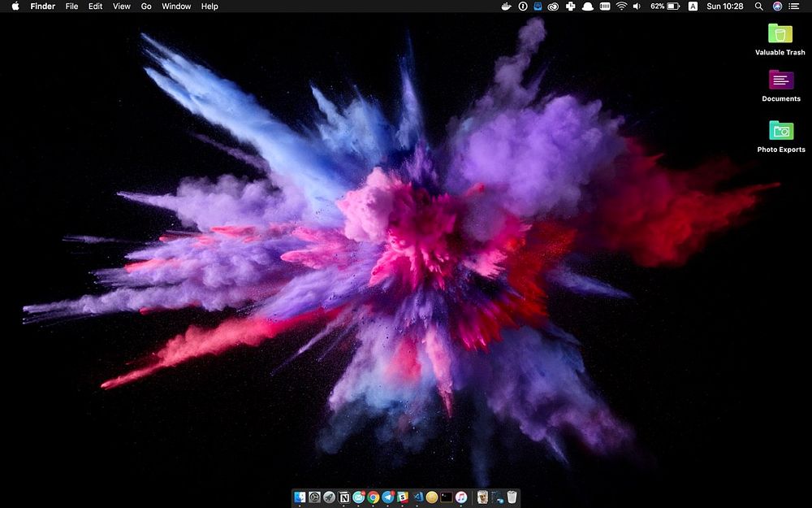Launch Google Chrome from the Dock
Image resolution: width=812 pixels, height=508 pixels.
[x=374, y=497]
